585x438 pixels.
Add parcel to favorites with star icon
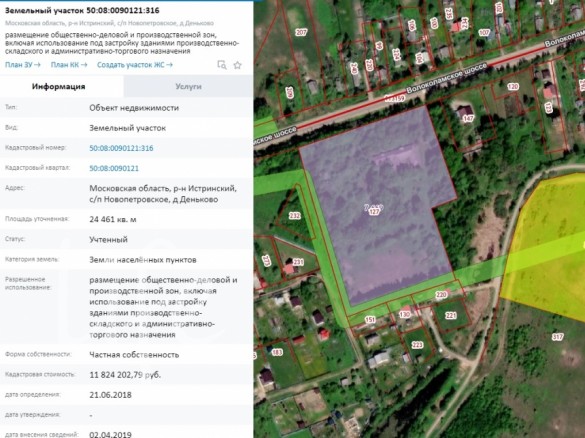point(237,65)
